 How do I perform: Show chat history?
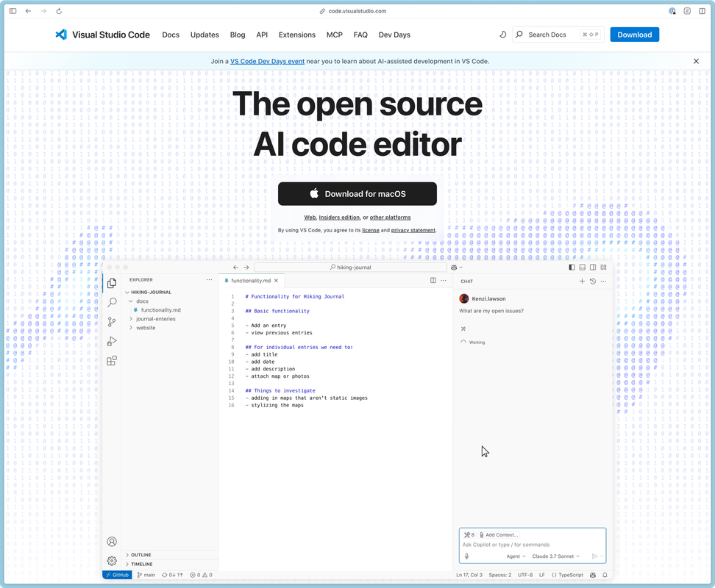click(x=593, y=281)
